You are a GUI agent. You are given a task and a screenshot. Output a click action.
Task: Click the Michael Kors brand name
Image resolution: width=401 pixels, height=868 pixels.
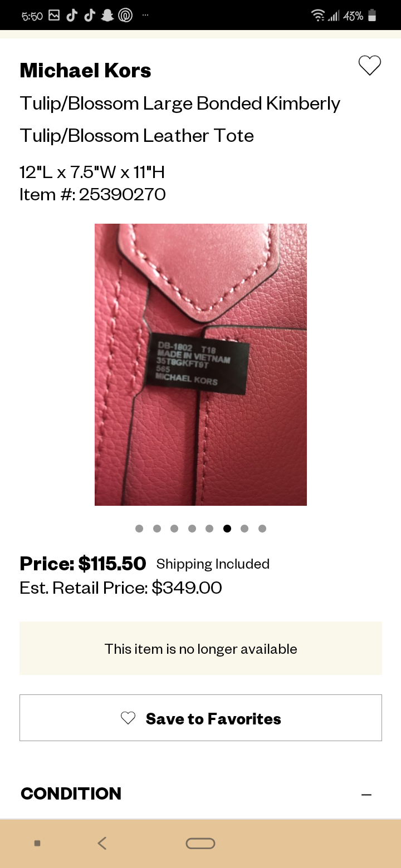tap(85, 71)
